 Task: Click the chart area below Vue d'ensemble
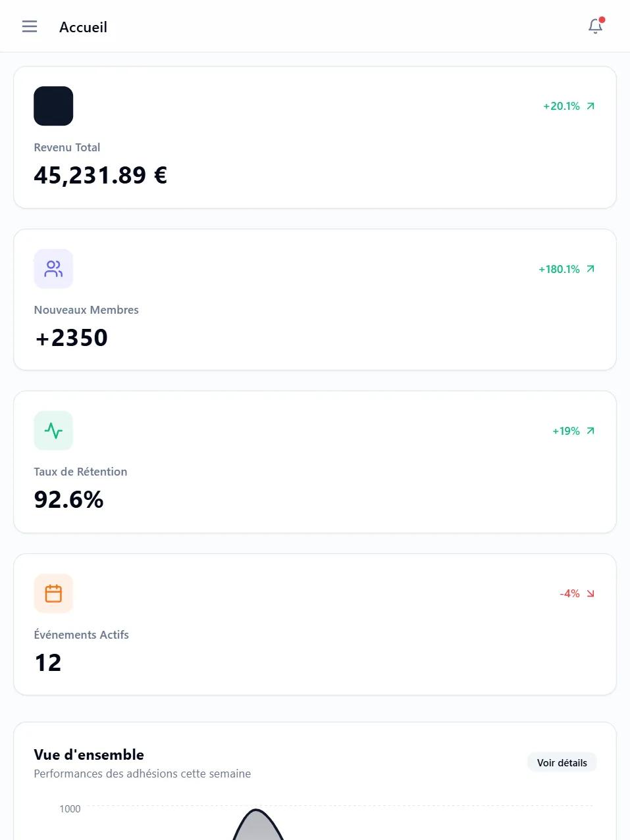pyautogui.click(x=315, y=822)
